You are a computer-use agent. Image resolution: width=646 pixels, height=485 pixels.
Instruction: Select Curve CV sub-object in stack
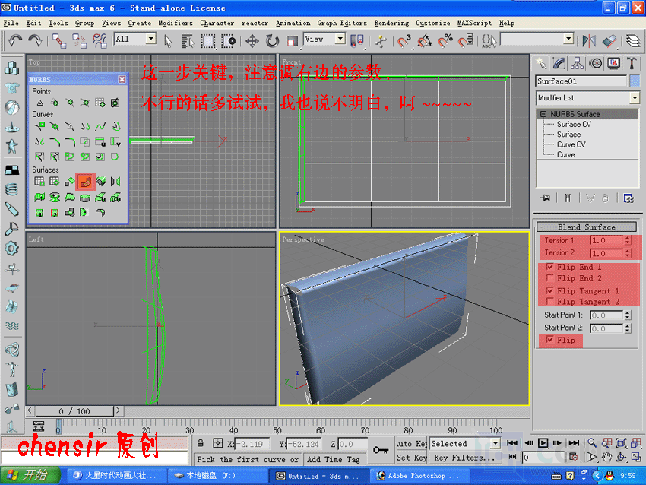coord(571,144)
